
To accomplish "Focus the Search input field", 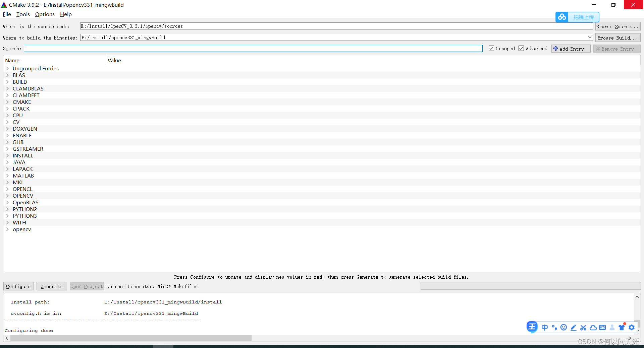I will pos(253,49).
